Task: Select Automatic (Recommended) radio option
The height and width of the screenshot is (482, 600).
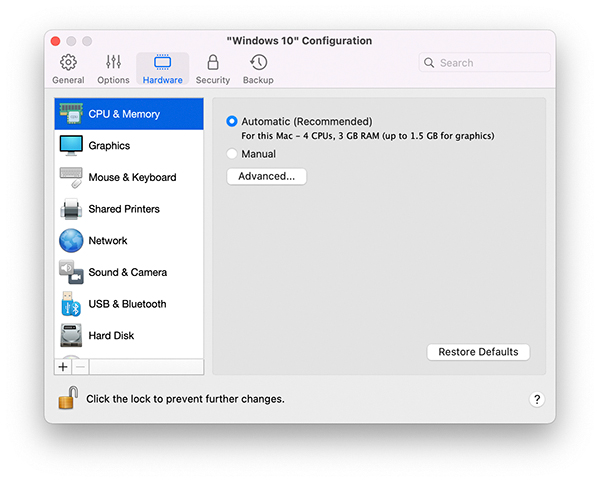Action: 232,122
